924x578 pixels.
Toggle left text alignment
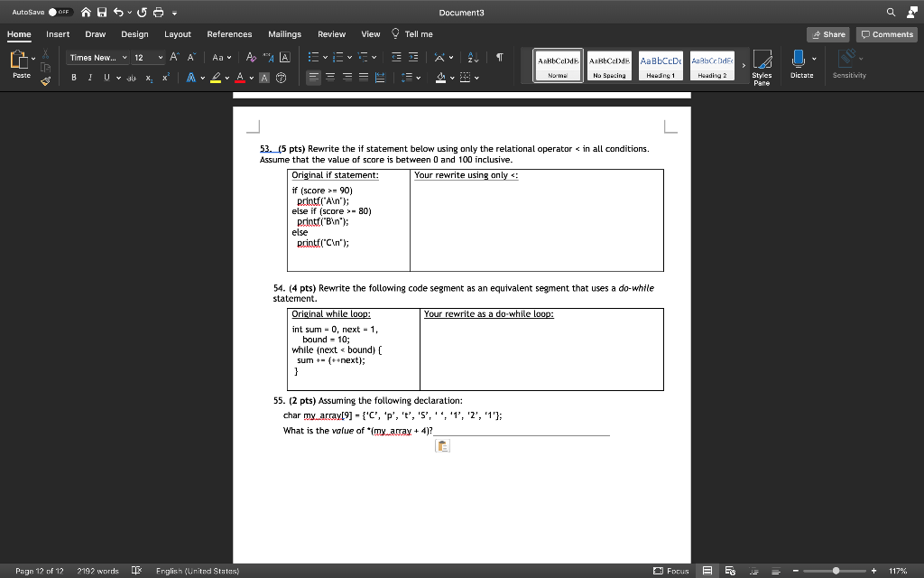(313, 78)
